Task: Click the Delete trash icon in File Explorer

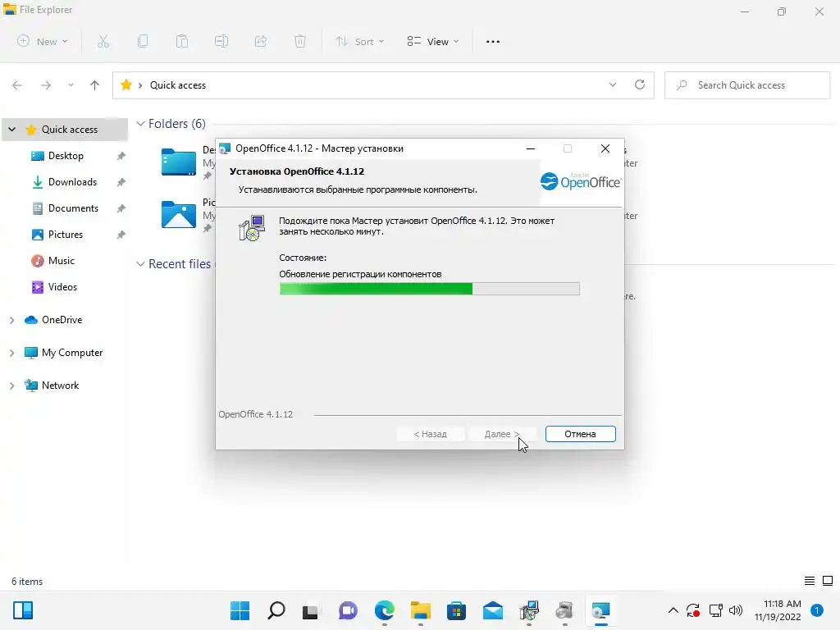Action: click(300, 41)
